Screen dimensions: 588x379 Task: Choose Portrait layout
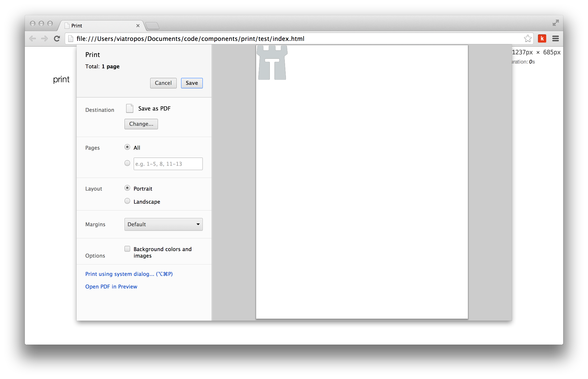pos(127,188)
